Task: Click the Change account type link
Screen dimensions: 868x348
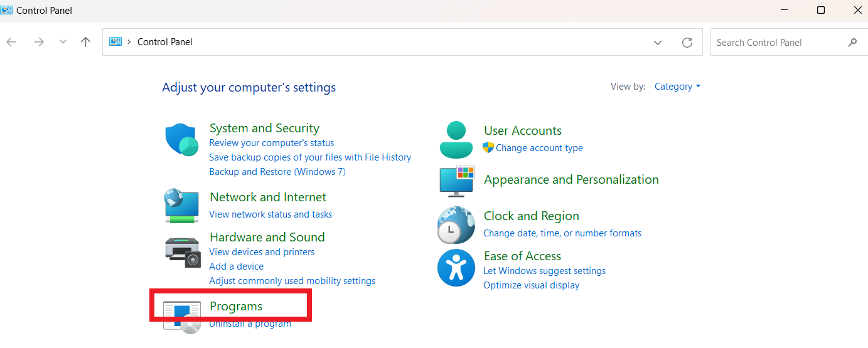Action: pyautogui.click(x=539, y=148)
